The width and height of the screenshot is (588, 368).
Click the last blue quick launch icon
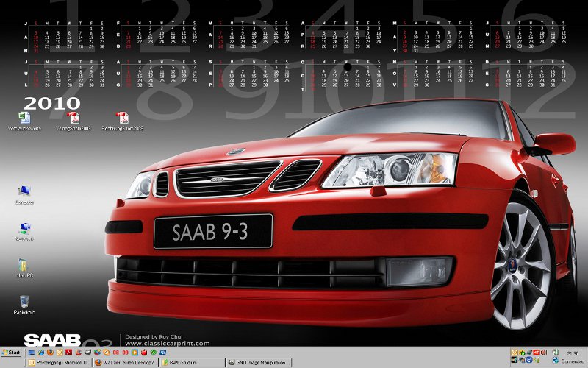click(x=162, y=353)
